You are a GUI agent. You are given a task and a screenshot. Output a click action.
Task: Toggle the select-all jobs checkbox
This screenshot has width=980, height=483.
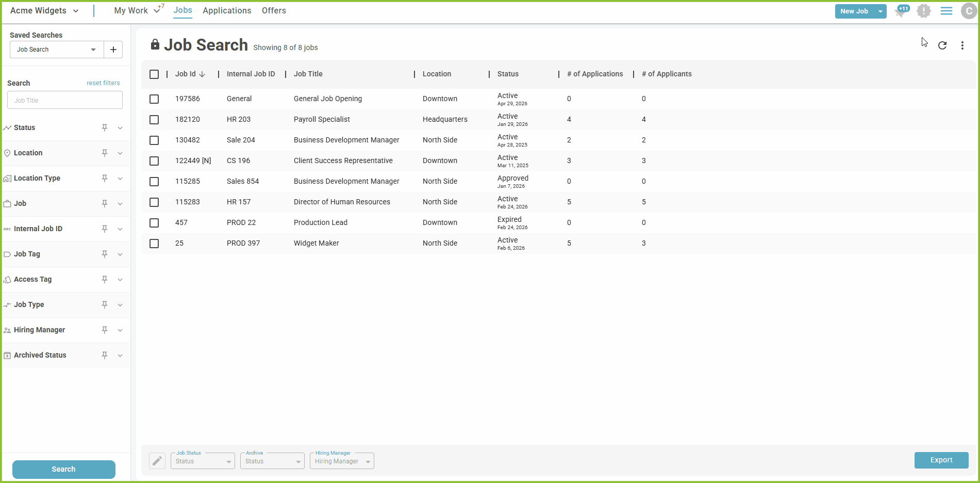point(154,74)
